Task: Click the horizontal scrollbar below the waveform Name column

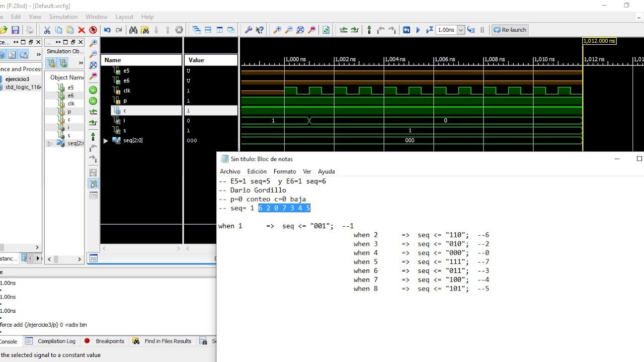Action: 141,248
